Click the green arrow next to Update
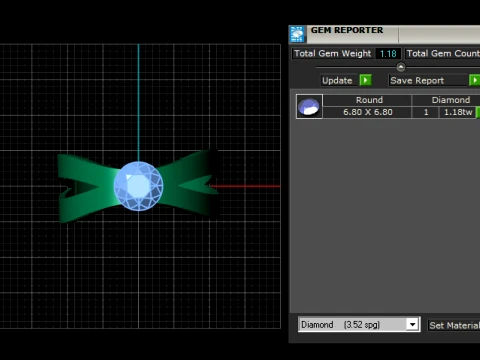480x360 pixels. pyautogui.click(x=366, y=80)
